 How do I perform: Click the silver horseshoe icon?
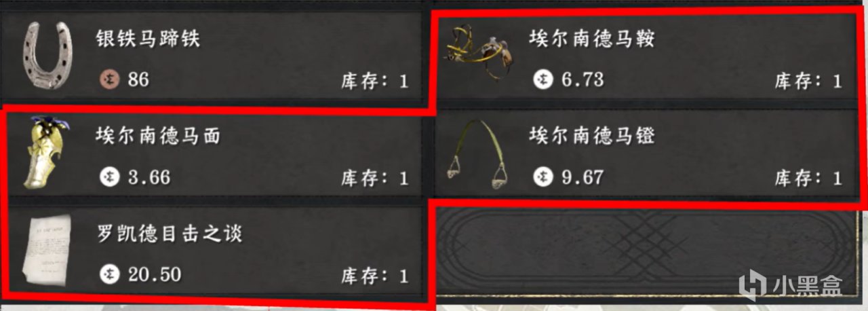pyautogui.click(x=46, y=56)
